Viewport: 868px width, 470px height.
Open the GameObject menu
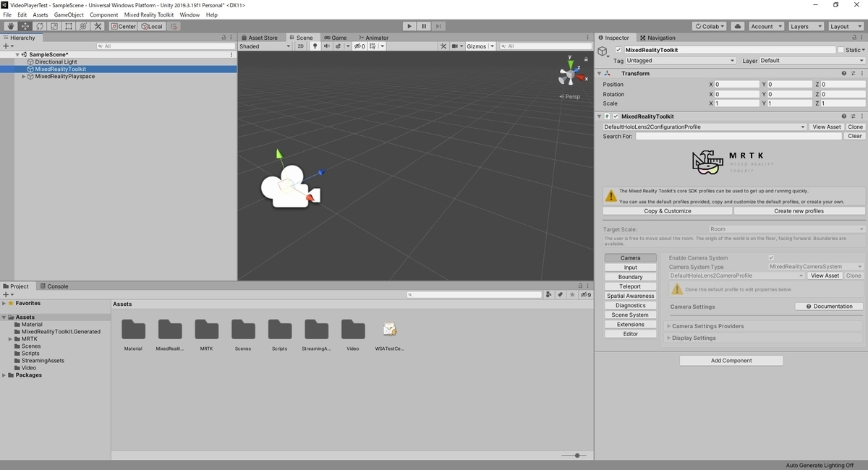[69, 14]
